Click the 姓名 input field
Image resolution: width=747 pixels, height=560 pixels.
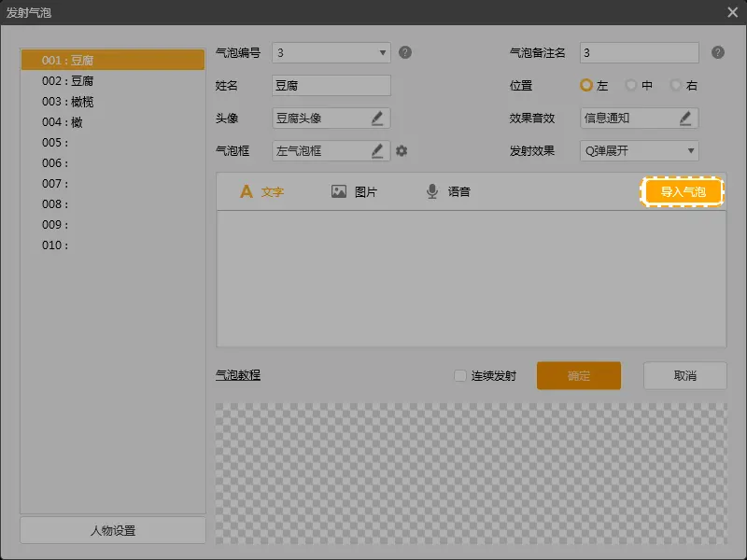331,85
